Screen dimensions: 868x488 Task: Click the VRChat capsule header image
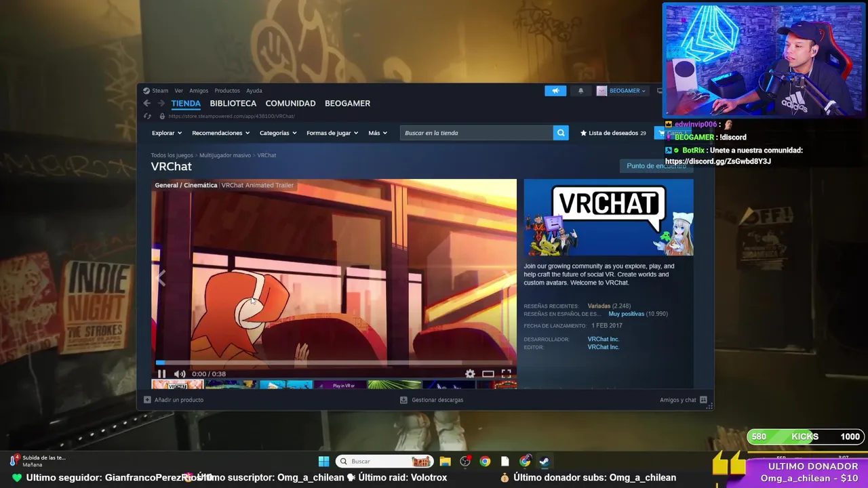point(608,218)
